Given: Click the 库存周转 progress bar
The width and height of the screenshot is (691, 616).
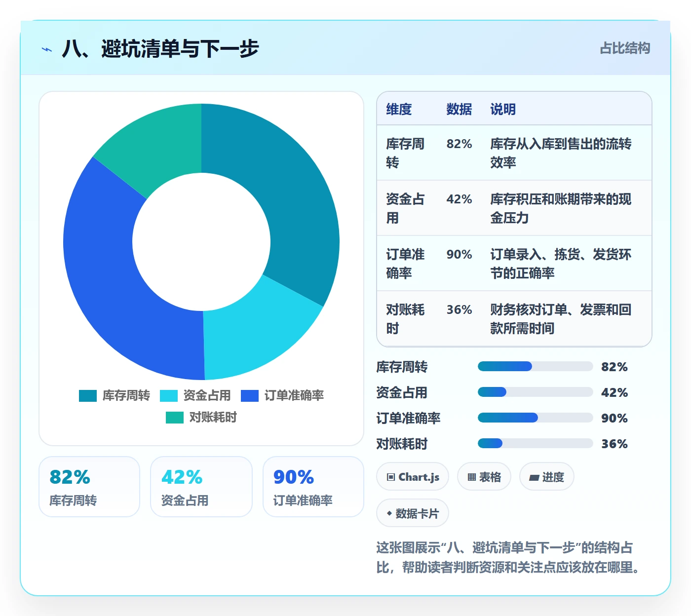Looking at the screenshot, I should 535,366.
